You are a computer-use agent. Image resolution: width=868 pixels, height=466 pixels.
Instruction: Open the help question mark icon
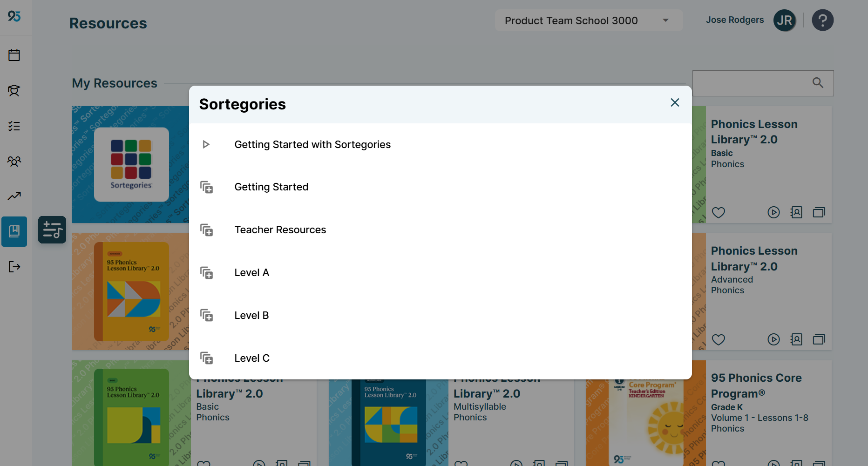click(x=823, y=20)
